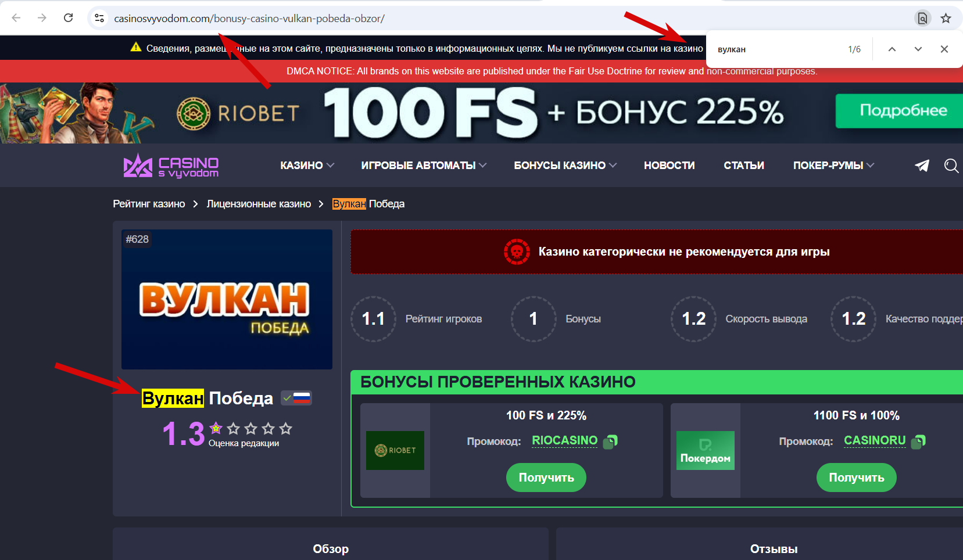Image resolution: width=963 pixels, height=560 pixels.
Task: Open Telegram paper-plane icon in header
Action: coord(922,166)
